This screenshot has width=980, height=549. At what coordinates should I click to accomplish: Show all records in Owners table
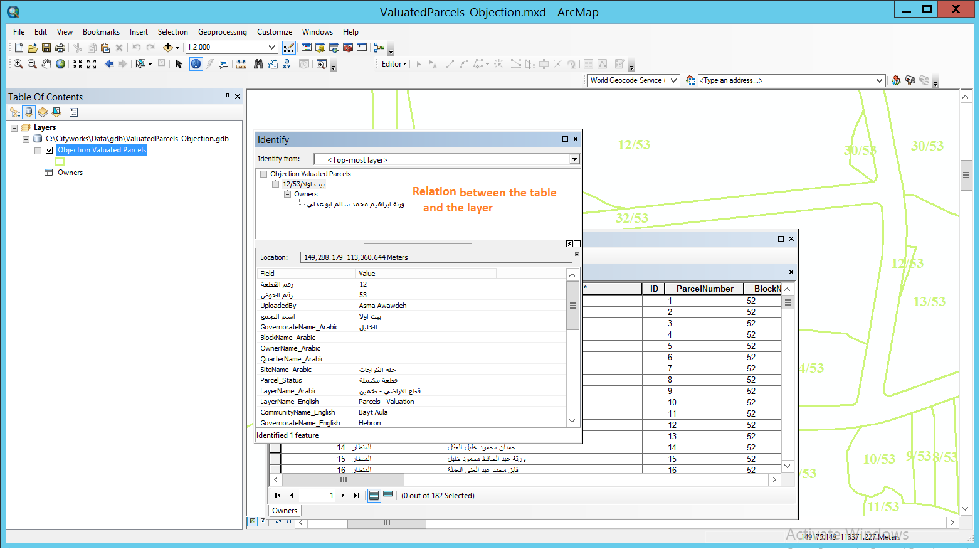coord(374,496)
